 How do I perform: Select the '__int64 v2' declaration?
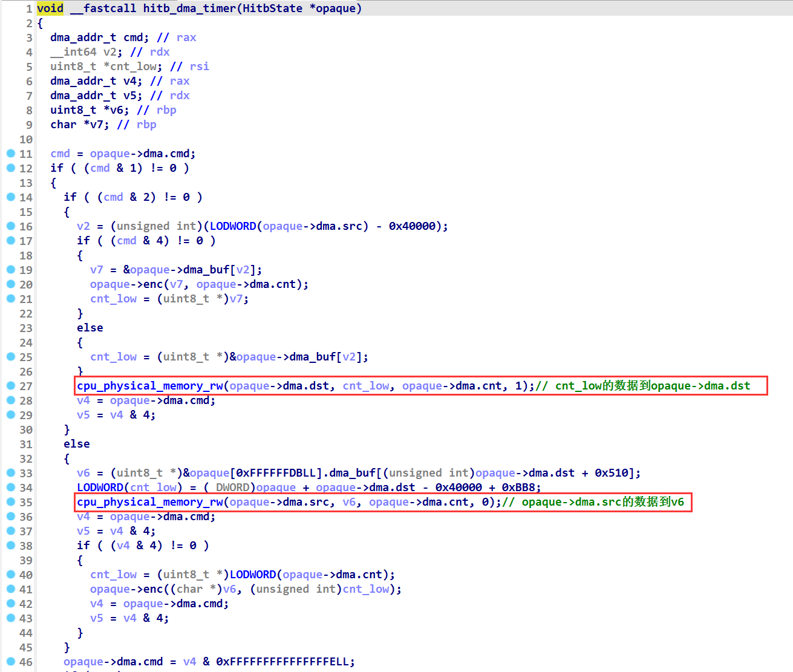pyautogui.click(x=86, y=52)
